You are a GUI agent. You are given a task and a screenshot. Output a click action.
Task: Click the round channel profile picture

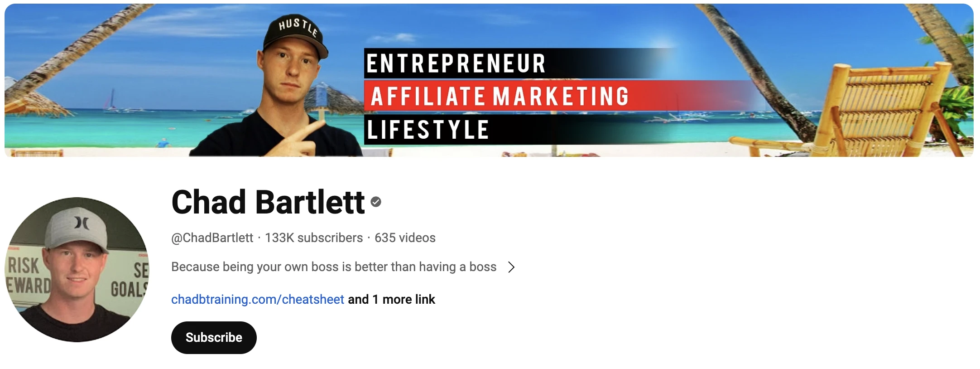pyautogui.click(x=77, y=269)
